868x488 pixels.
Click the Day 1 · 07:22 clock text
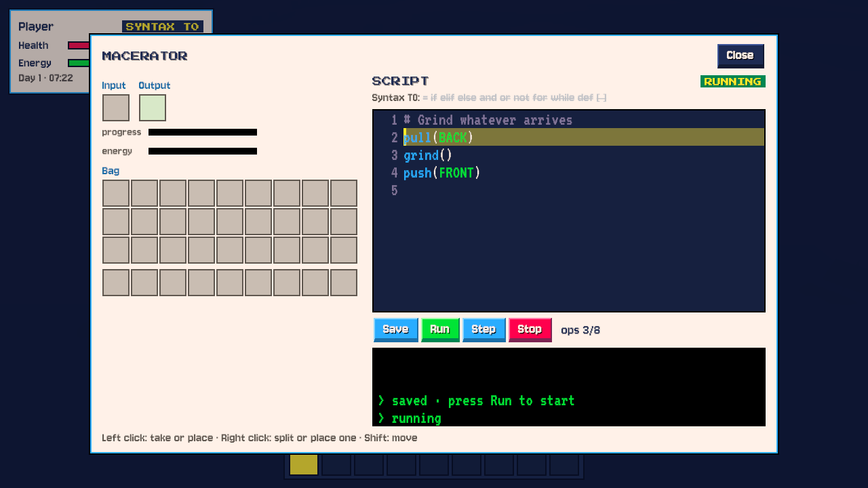tap(45, 78)
